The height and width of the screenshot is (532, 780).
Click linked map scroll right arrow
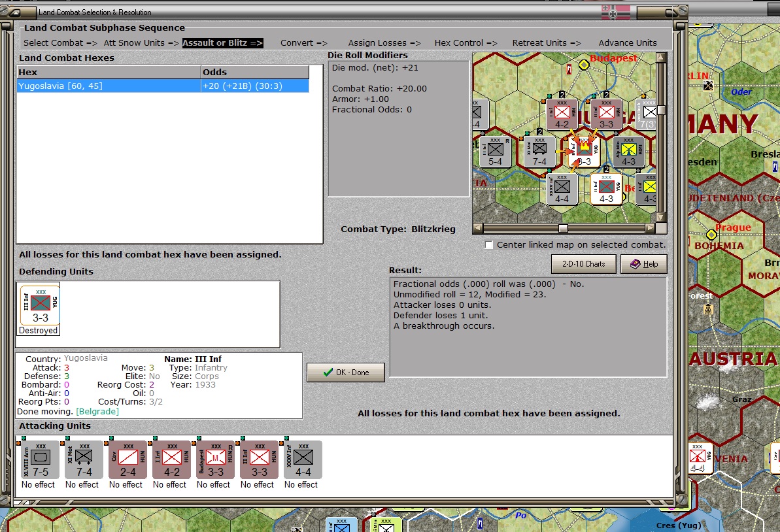pyautogui.click(x=650, y=228)
